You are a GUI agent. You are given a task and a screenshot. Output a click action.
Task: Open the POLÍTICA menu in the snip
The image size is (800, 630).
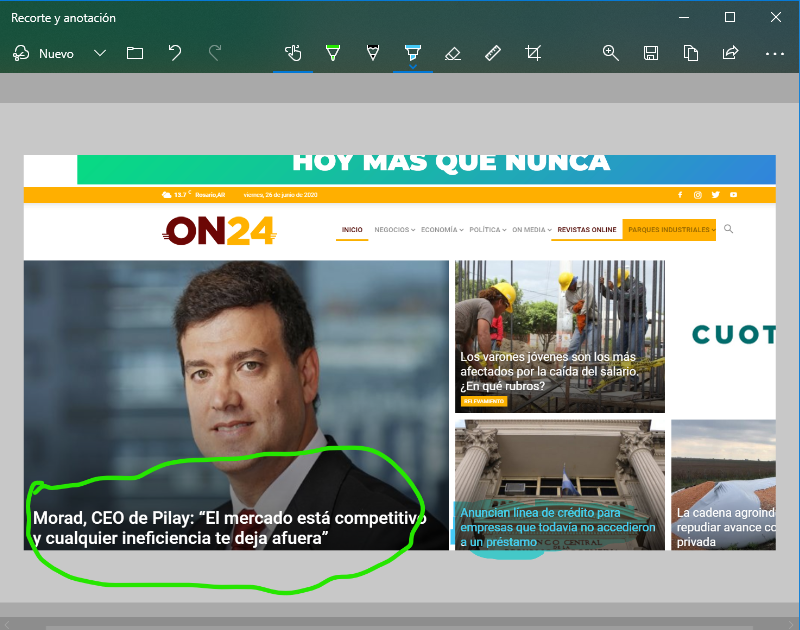coord(488,230)
